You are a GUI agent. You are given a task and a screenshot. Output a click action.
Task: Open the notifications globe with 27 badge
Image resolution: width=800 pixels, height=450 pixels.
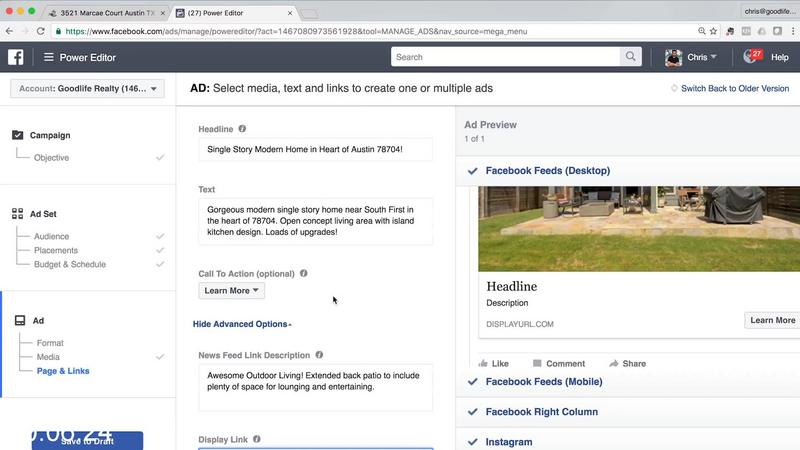point(753,56)
